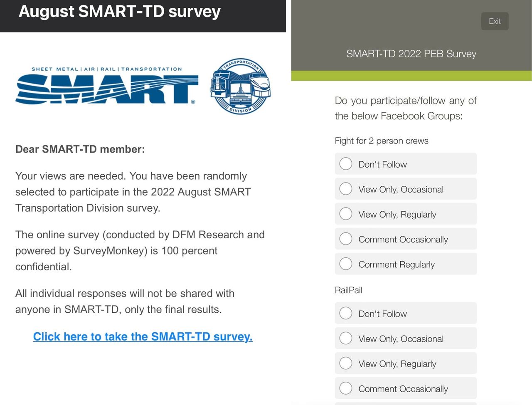Screen dimensions: 532x405
Task: Select Don't Follow under RailPail
Action: tap(346, 313)
